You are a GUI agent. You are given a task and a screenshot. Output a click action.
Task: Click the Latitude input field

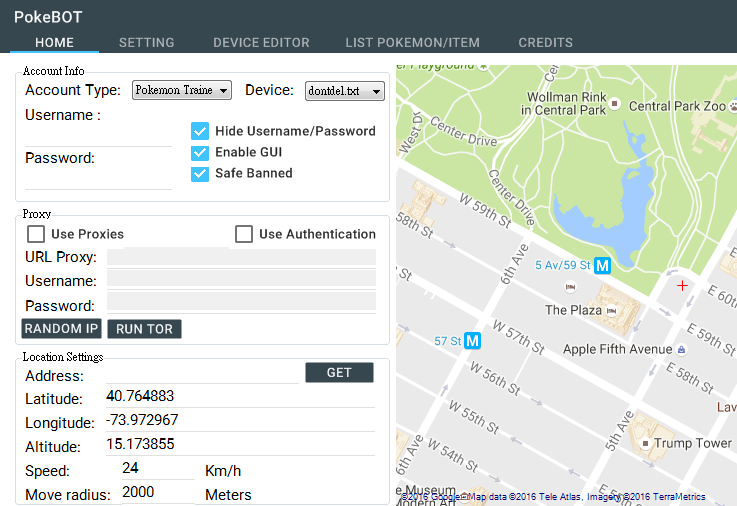coord(238,397)
